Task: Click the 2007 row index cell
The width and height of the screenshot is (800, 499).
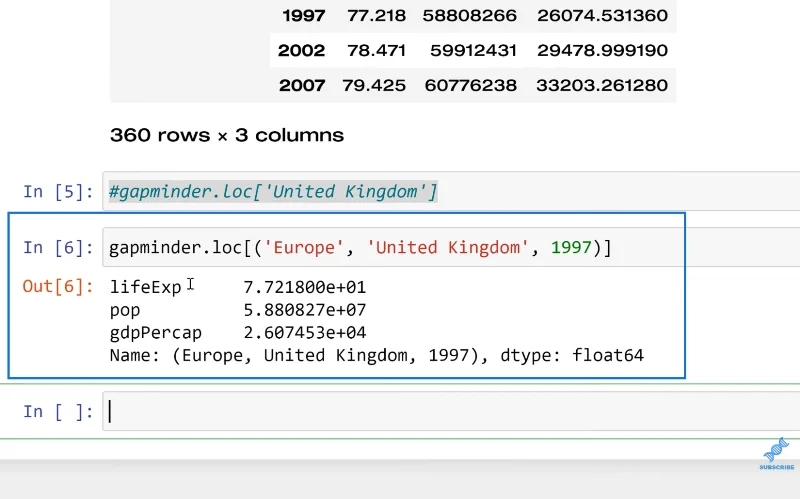Action: (x=302, y=85)
